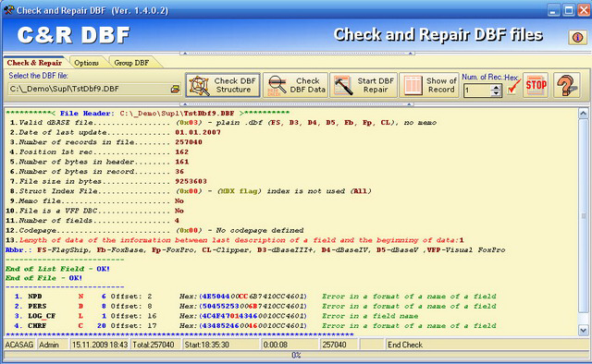Browse for a DBF file with the folder icon

click(175, 89)
